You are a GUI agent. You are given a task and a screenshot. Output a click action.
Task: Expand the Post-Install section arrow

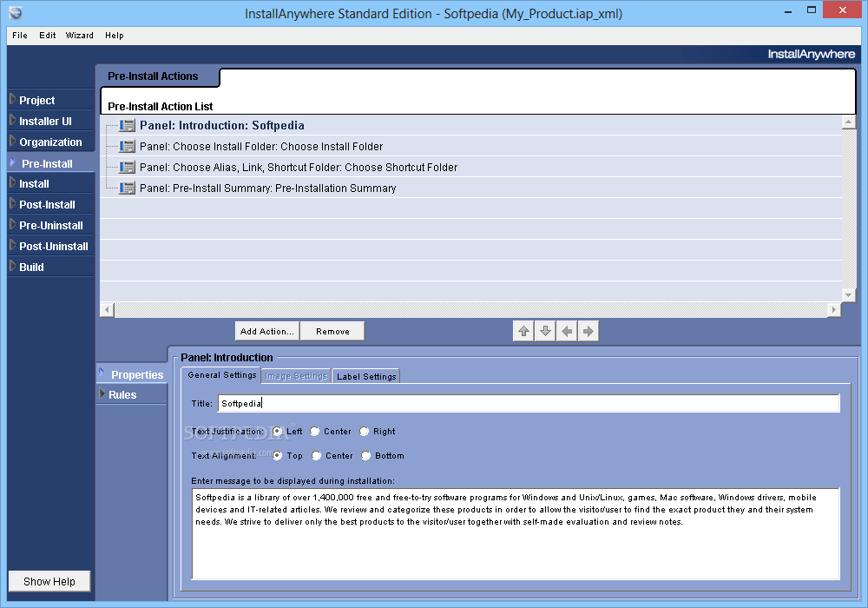pos(13,204)
